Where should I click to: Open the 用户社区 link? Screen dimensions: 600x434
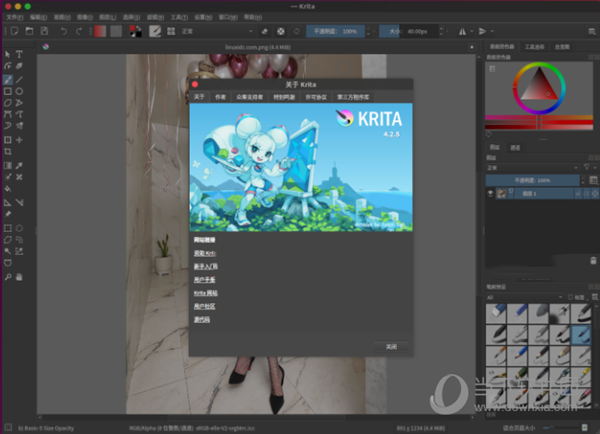point(204,307)
